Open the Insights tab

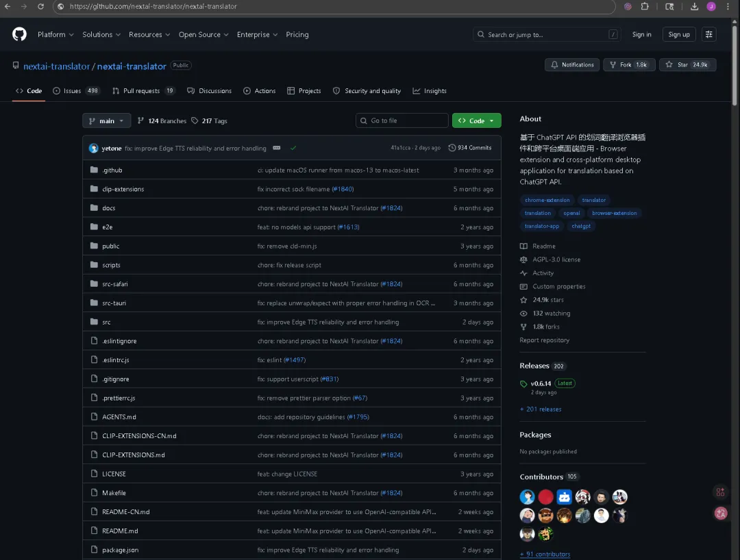pos(430,90)
